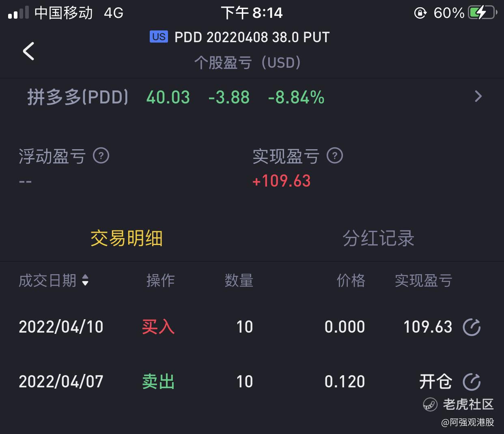This screenshot has width=504, height=434.
Task: Tap PDD 20220408 38.0 PUT title
Action: click(252, 37)
